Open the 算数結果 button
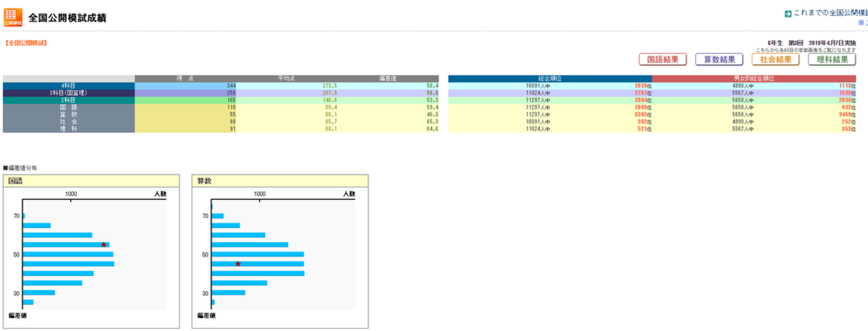 pyautogui.click(x=719, y=60)
